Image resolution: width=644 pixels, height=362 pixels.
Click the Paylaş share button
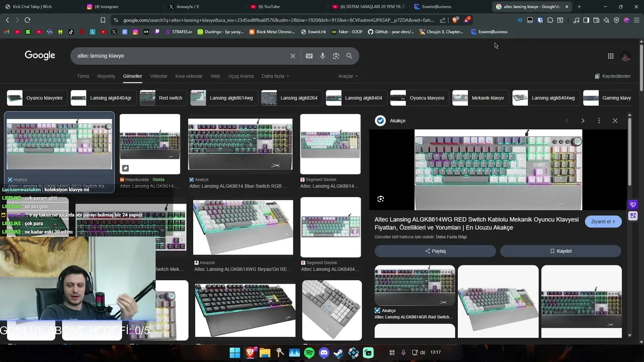tap(435, 251)
